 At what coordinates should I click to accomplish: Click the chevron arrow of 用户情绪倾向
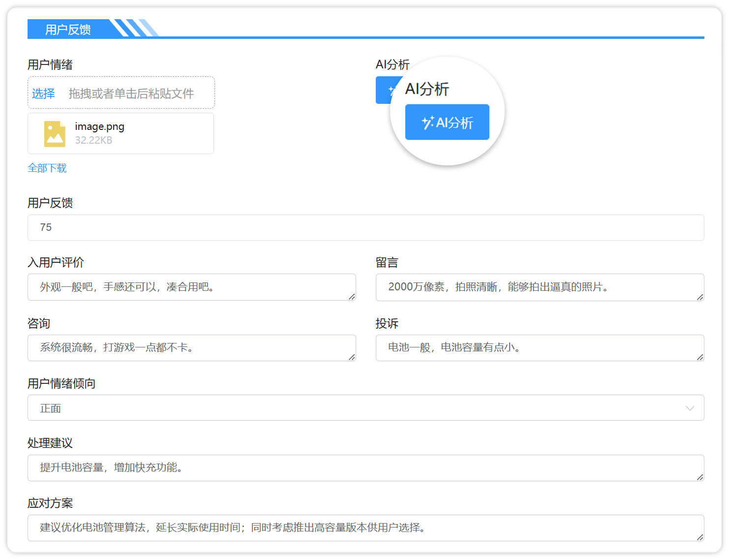(x=690, y=408)
